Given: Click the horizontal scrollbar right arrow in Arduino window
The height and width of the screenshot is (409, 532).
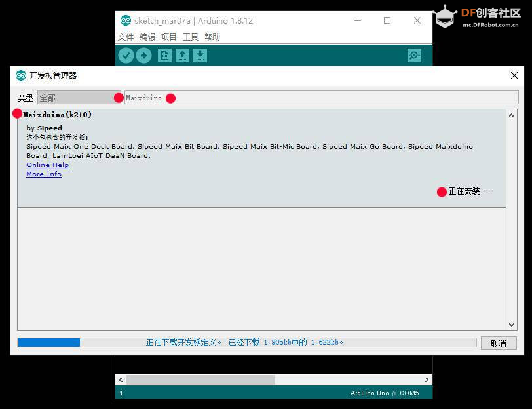Looking at the screenshot, I should point(427,380).
